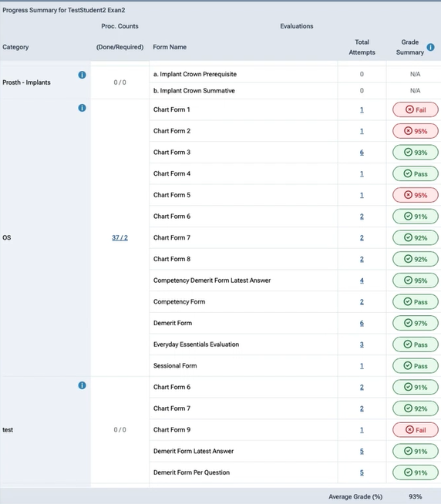Click info icon for Prosth - Implants category
This screenshot has height=504, width=441.
point(82,75)
